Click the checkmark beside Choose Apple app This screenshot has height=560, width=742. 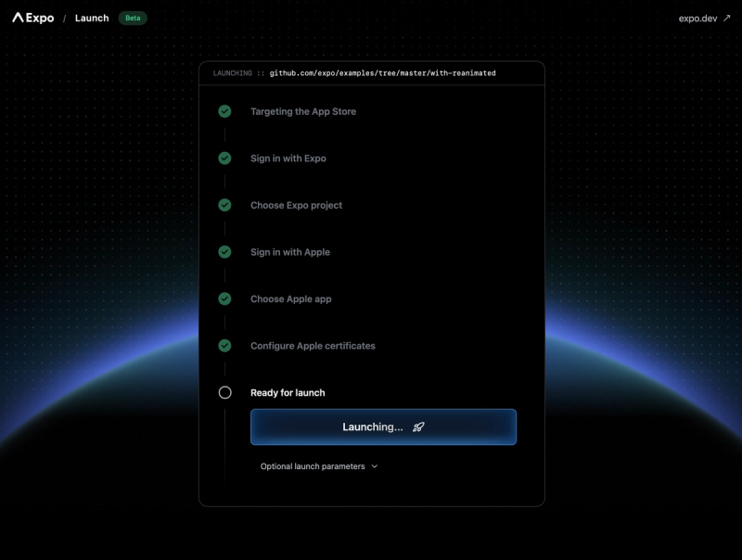pos(224,299)
